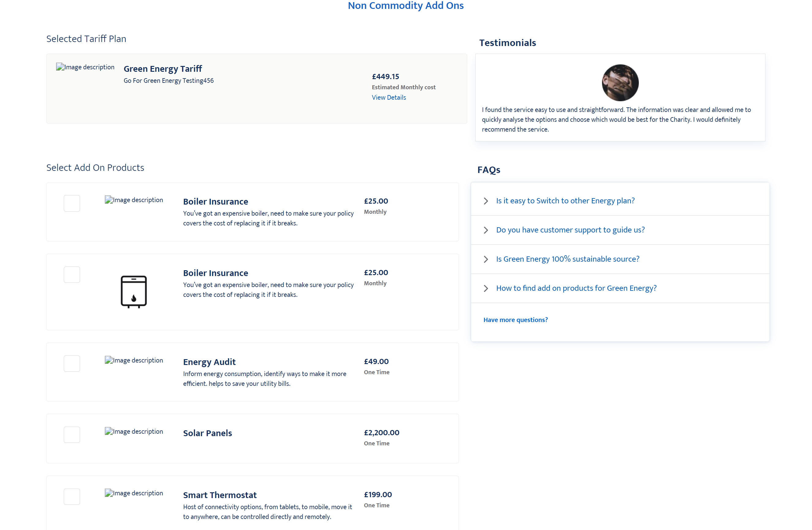This screenshot has width=812, height=530.
Task: Tick the first Boiler Insurance checkbox
Action: [72, 203]
